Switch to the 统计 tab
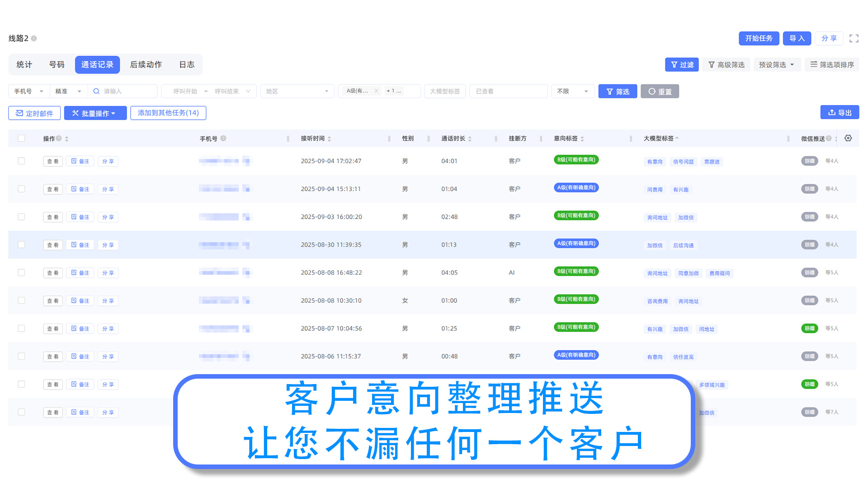Screen dimensions: 868x488 (24, 65)
